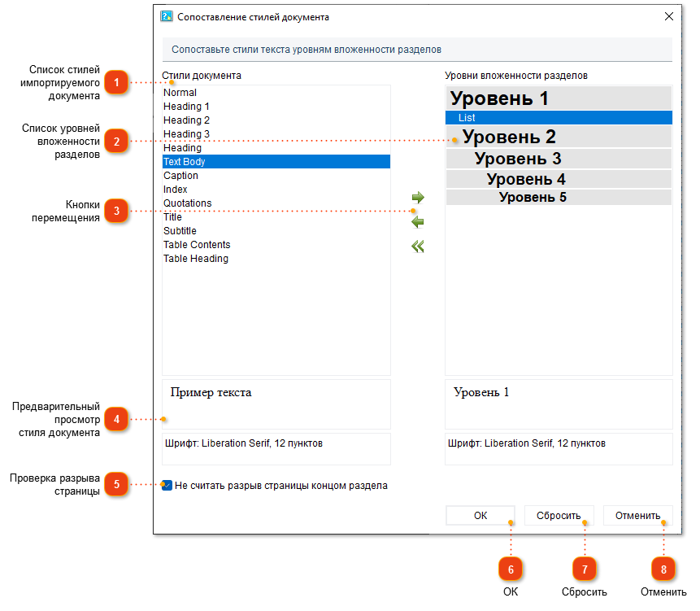The image size is (700, 611).
Task: Close the style mapping dialog
Action: 668,16
